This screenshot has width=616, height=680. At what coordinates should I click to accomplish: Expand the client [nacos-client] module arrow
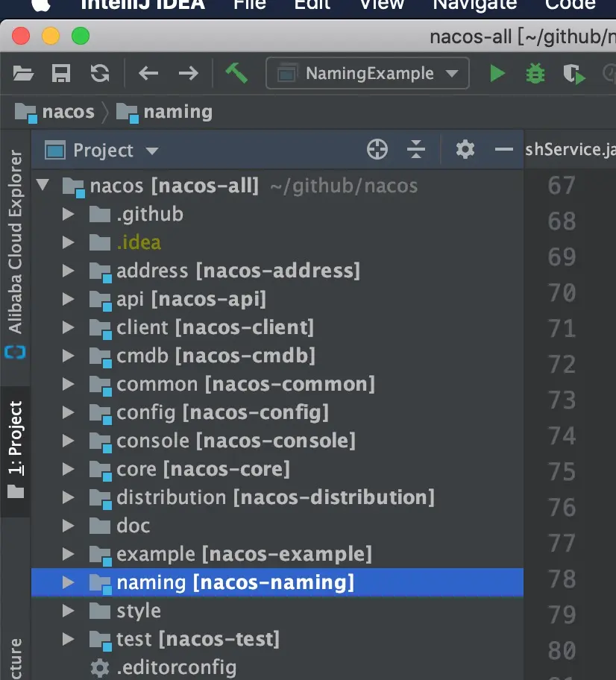coord(68,327)
